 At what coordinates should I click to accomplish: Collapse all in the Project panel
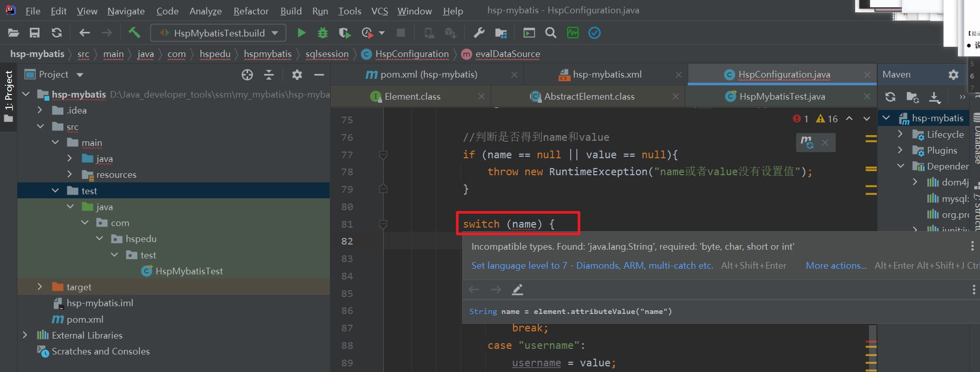(x=269, y=75)
